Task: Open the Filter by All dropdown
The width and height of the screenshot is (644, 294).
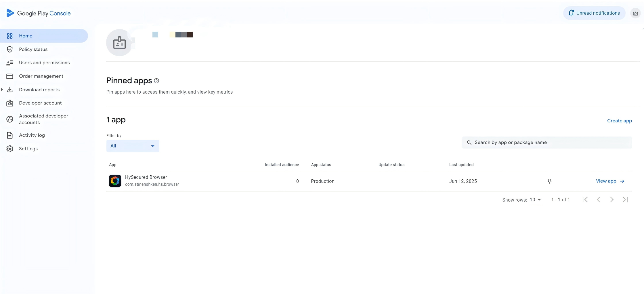Action: click(133, 146)
